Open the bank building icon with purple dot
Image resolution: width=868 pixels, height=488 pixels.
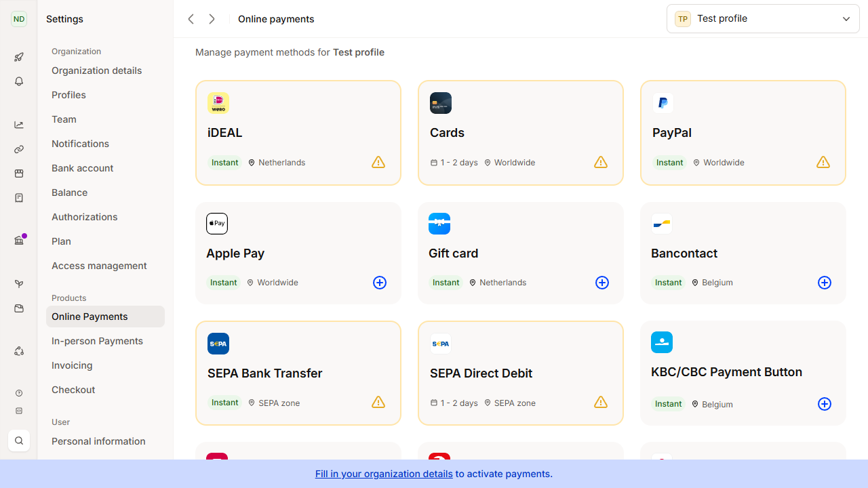(x=19, y=240)
